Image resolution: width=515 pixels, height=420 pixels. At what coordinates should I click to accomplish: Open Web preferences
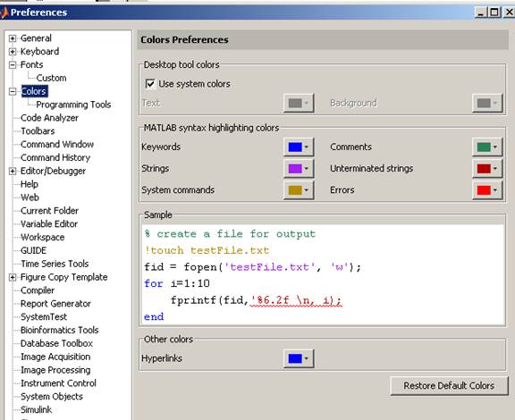point(30,197)
